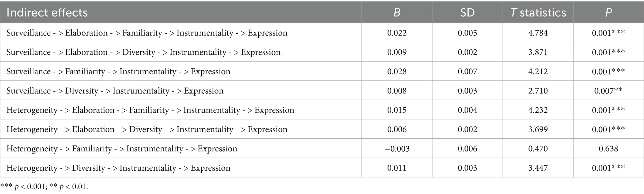Select the P value 0.007**

608,91
